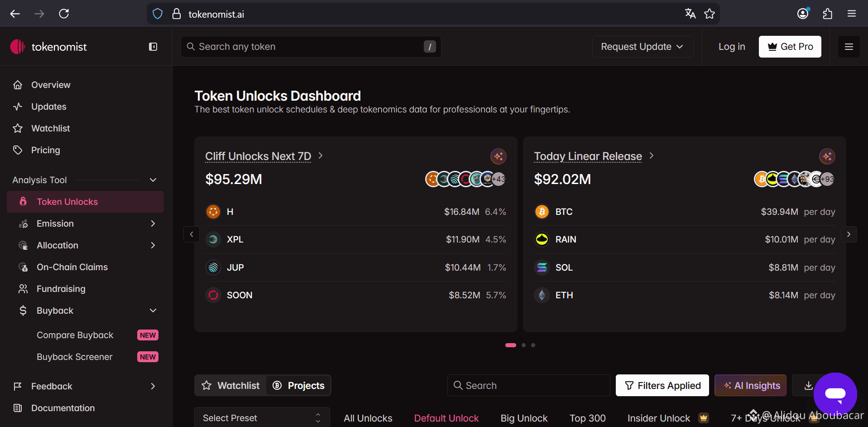Switch to the Watchlist view toggle
The image size is (868, 427).
(231, 385)
